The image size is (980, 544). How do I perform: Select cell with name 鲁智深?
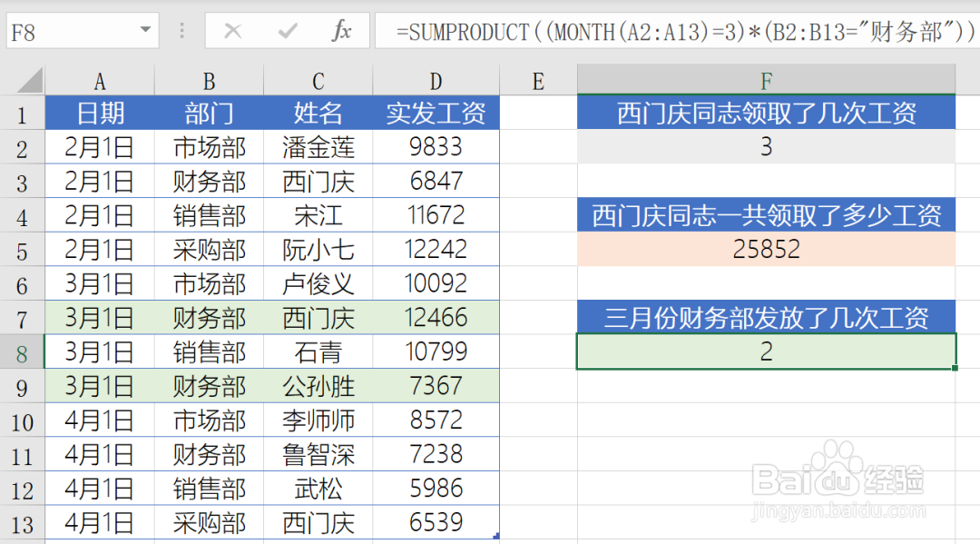click(x=318, y=454)
